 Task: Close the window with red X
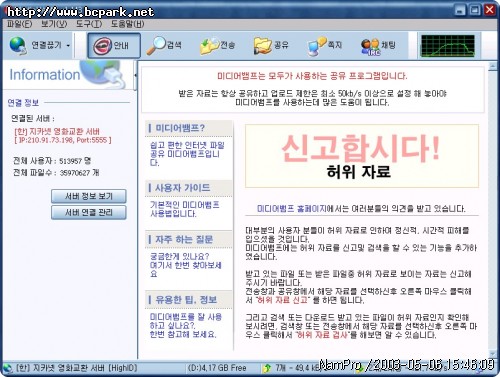pos(490,10)
